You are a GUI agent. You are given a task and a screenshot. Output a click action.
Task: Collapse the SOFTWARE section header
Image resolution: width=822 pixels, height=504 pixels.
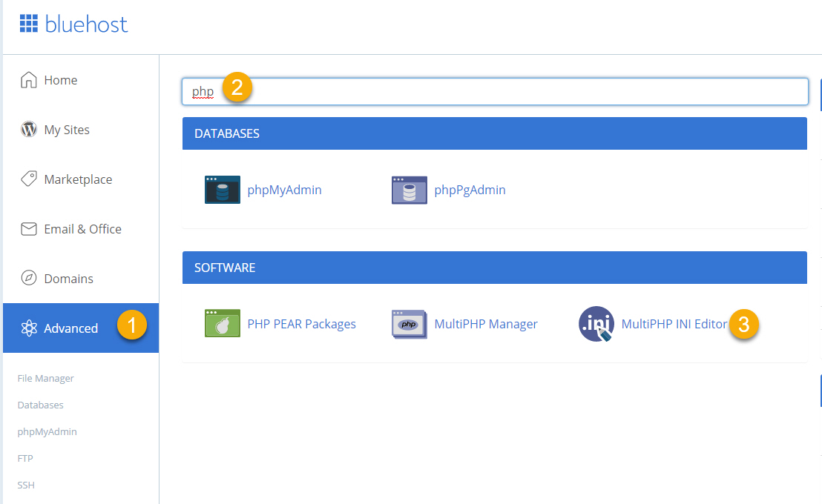point(494,268)
